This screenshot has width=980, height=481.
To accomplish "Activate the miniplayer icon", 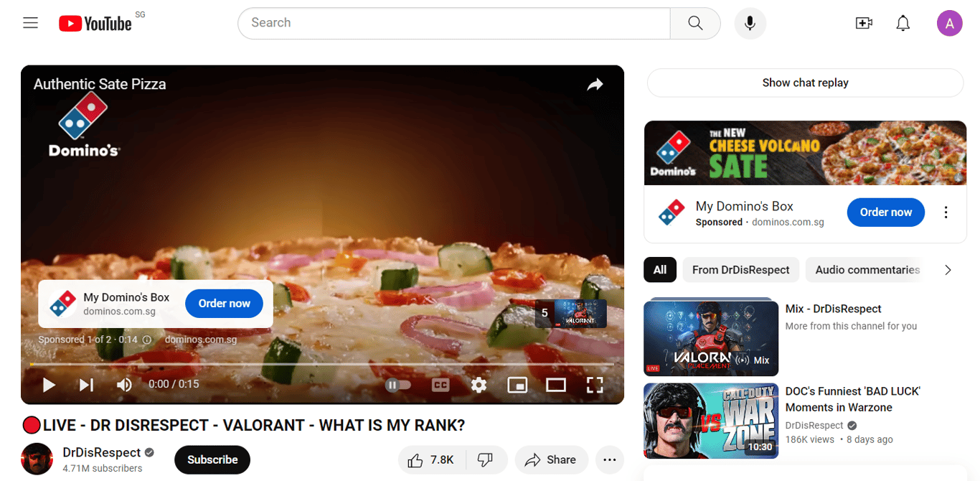I will click(x=517, y=385).
